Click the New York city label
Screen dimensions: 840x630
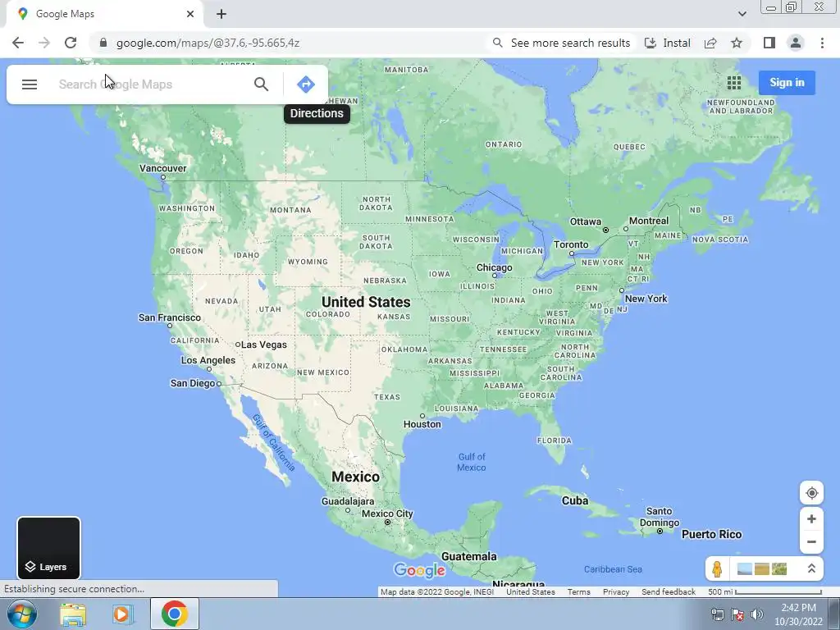646,299
